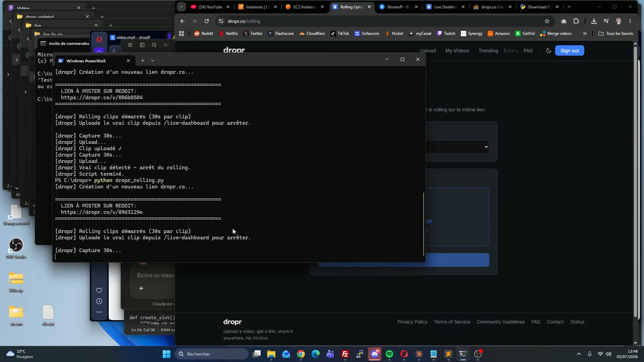Image resolution: width=644 pixels, height=362 pixels.
Task: Go back in Chrome navigation
Action: coord(182,21)
